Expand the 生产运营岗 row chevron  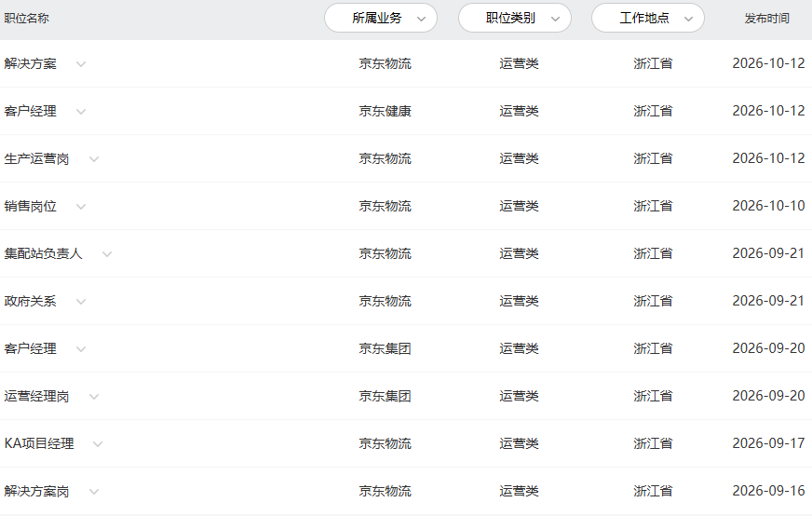coord(94,159)
